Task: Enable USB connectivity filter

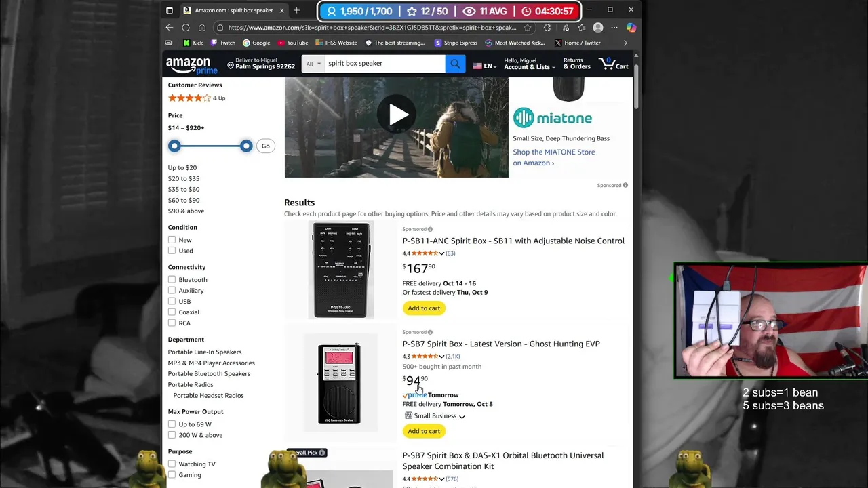Action: pos(172,301)
